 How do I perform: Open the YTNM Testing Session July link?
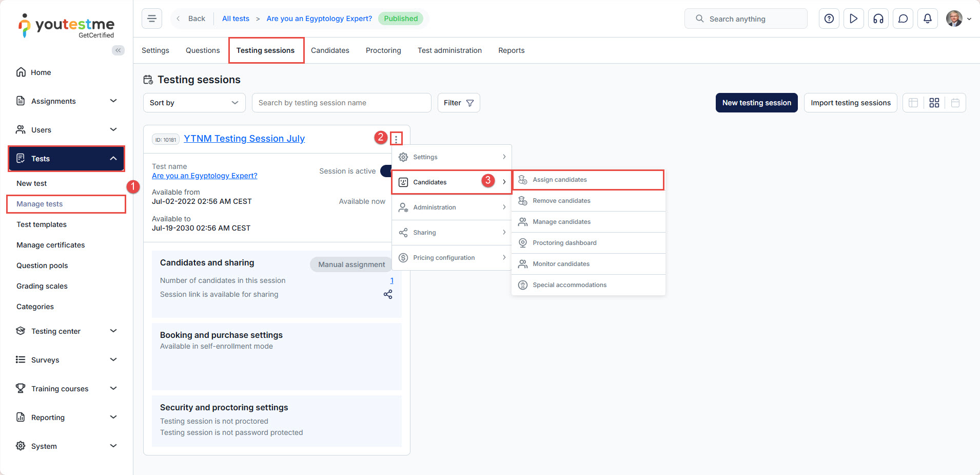(x=244, y=139)
